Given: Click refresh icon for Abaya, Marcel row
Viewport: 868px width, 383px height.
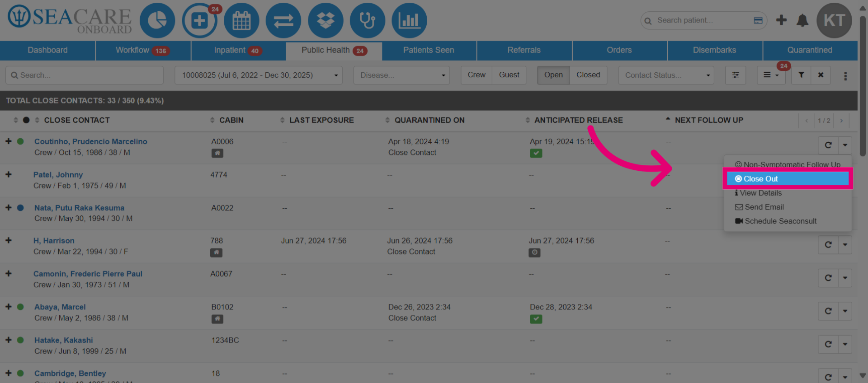Looking at the screenshot, I should pos(828,311).
